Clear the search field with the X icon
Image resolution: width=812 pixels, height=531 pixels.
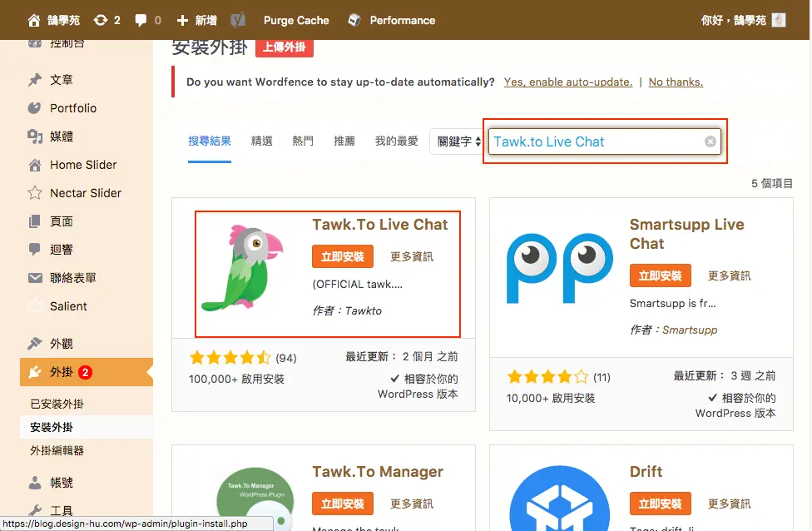710,141
